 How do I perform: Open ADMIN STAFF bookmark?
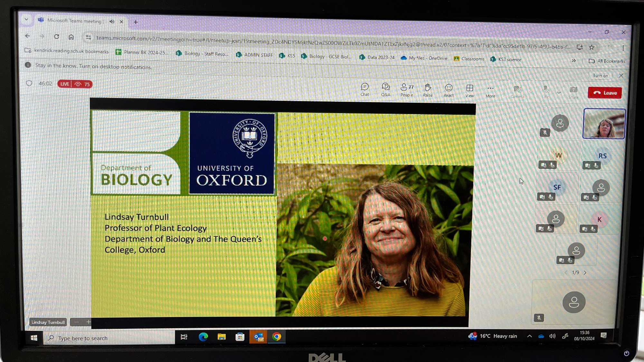(254, 55)
